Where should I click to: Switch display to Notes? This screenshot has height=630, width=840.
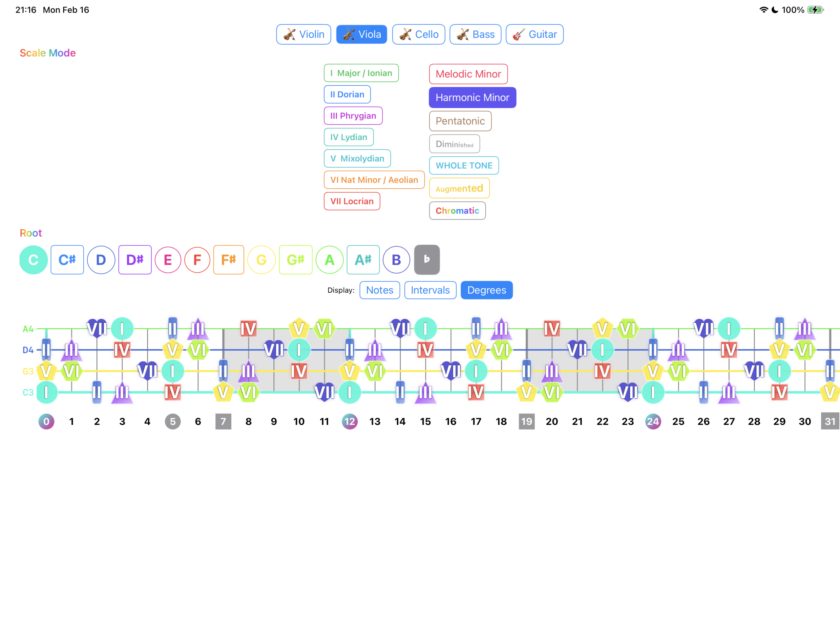pyautogui.click(x=379, y=290)
